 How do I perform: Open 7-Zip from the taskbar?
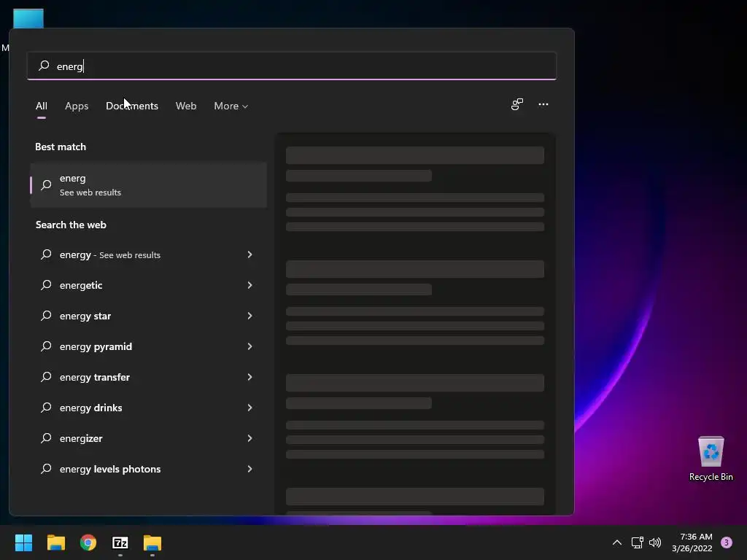pos(120,542)
